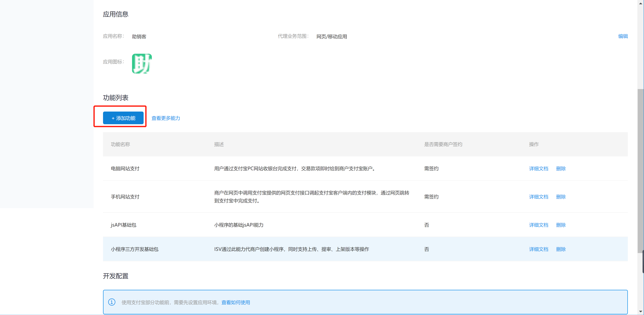Open 详细文档 for jsAPI基础包
Image resolution: width=644 pixels, height=315 pixels.
(x=538, y=225)
